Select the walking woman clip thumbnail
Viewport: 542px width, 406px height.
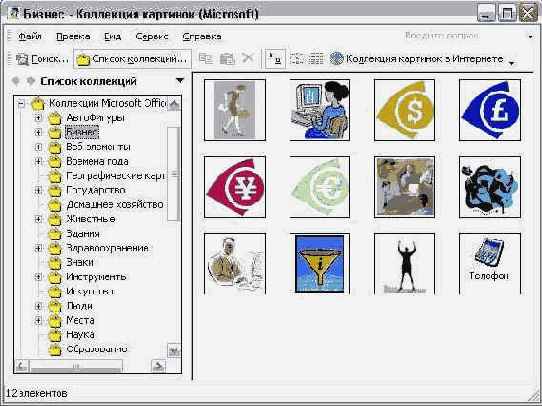[x=235, y=110]
